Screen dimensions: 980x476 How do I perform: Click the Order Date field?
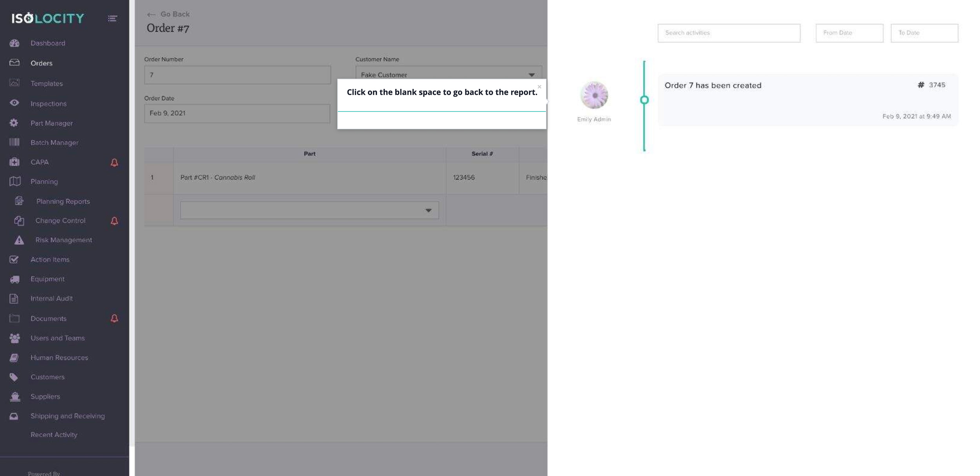click(237, 113)
